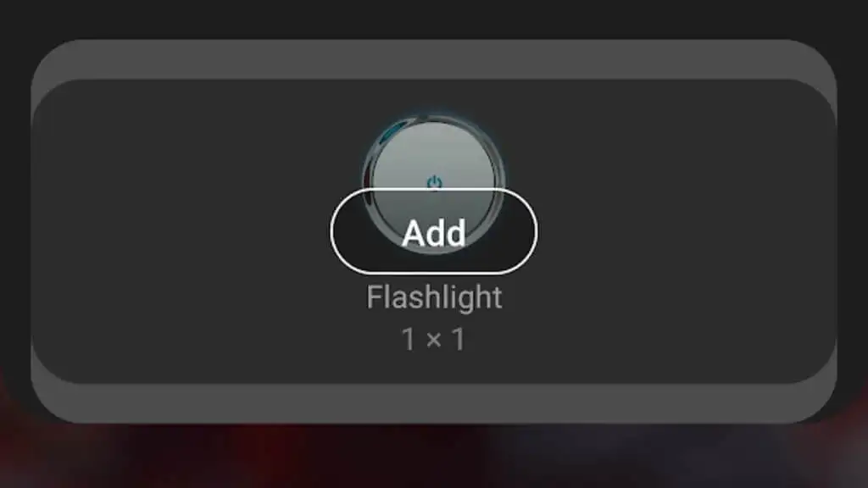The width and height of the screenshot is (868, 488).
Task: Click the Flashlight widget preview icon
Action: tap(433, 184)
